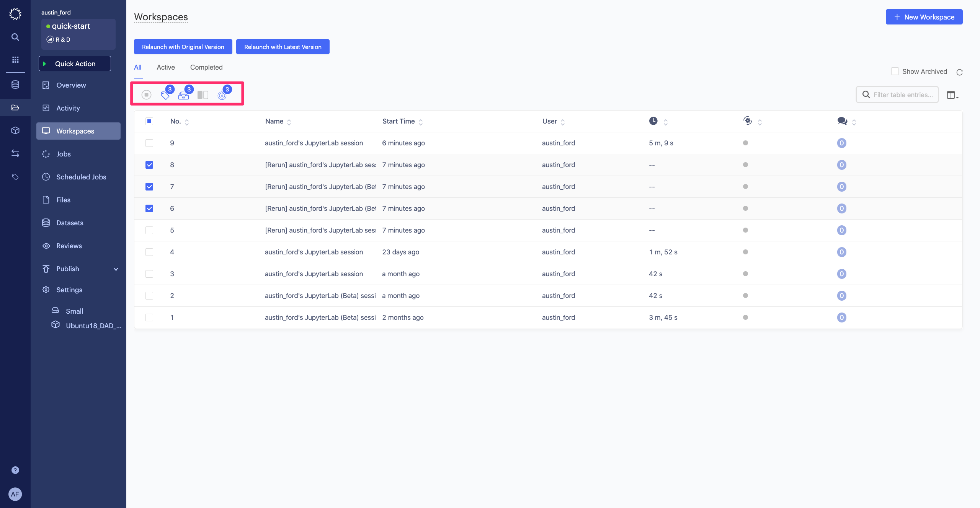Open Jobs in the sidebar
Screen dimensions: 980x508
tap(78, 154)
